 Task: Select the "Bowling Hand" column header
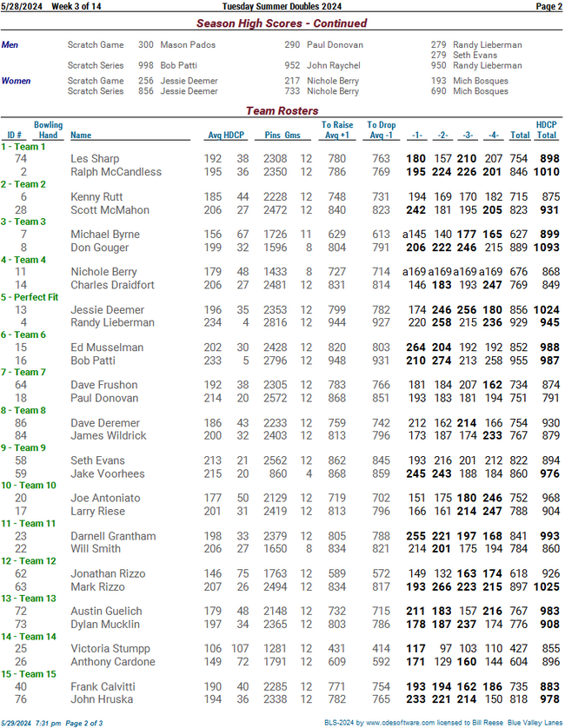pyautogui.click(x=48, y=130)
